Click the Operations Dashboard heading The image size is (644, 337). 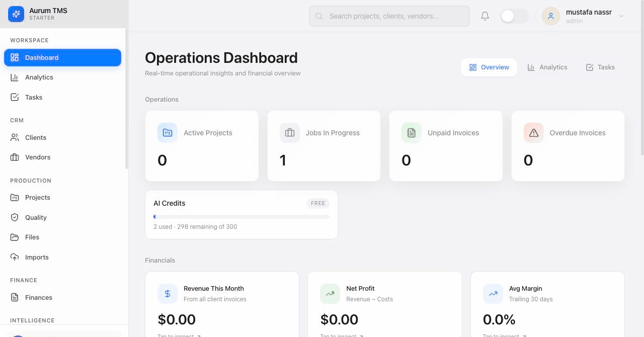[221, 58]
